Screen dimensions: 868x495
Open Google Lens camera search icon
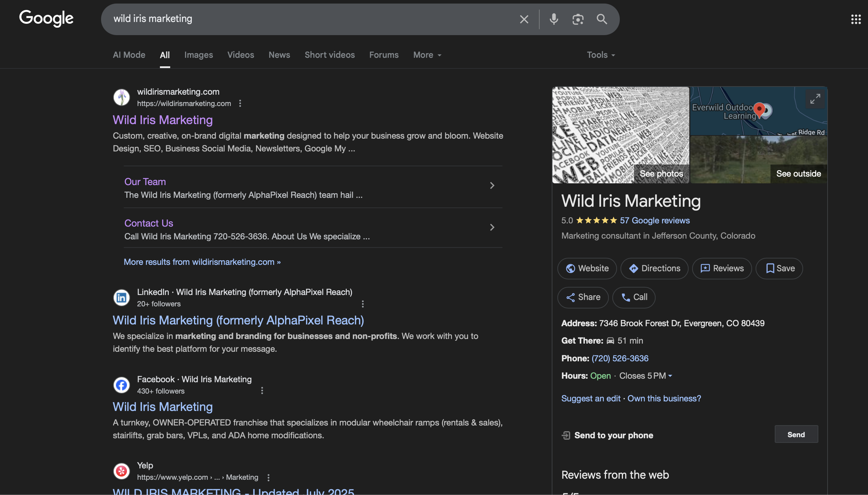[578, 19]
